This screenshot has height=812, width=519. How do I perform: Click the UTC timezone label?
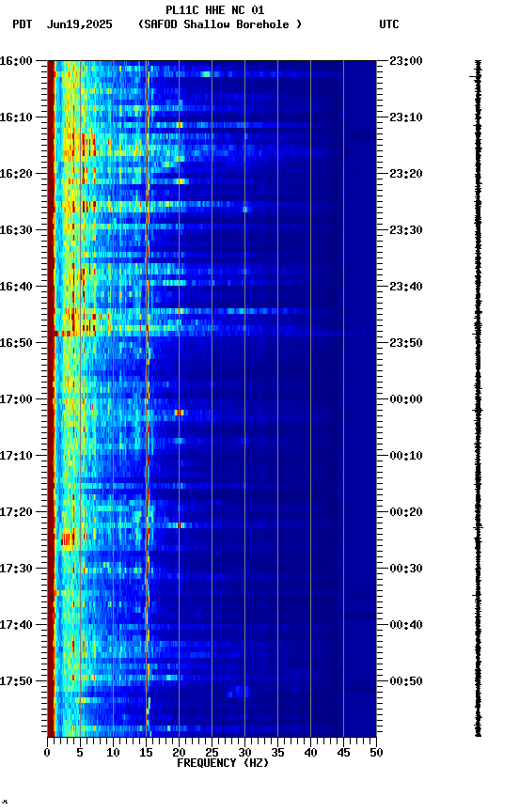(x=389, y=24)
